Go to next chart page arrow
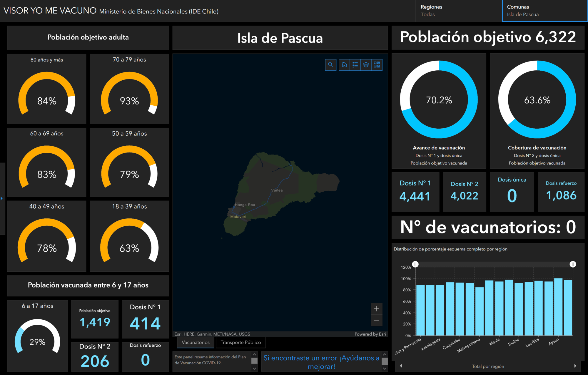Screen dimensions: 588x375 [x=575, y=366]
